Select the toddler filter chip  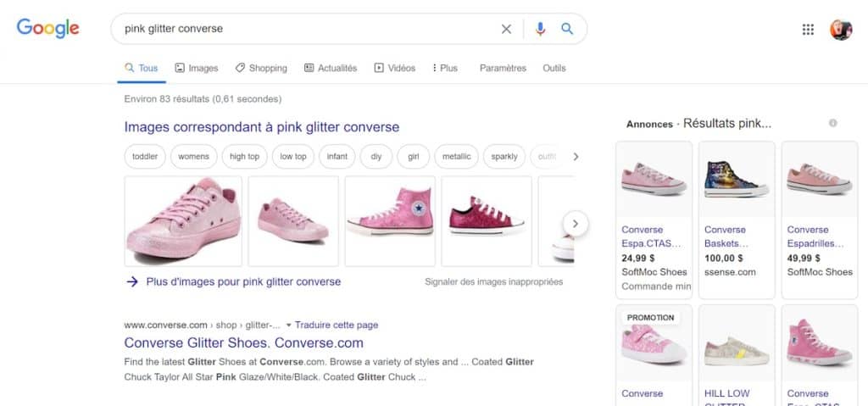pos(145,157)
